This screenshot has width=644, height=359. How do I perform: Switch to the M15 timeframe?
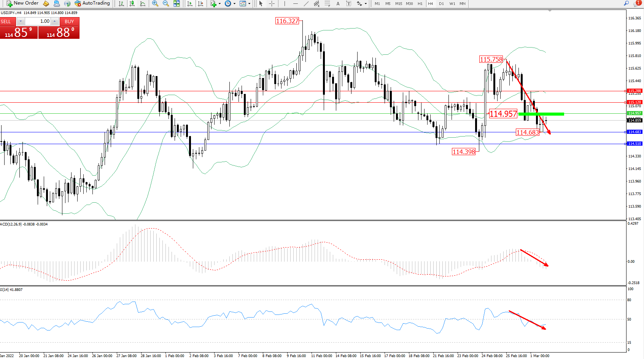(398, 3)
